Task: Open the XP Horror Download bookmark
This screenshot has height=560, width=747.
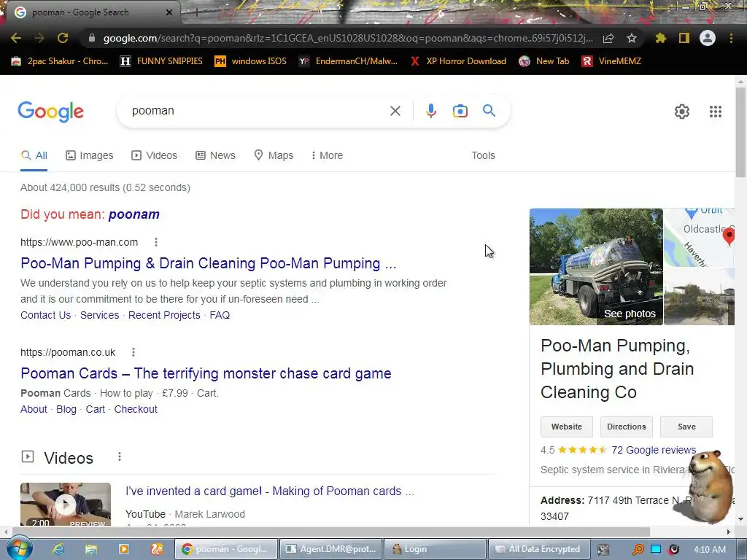Action: coord(458,61)
